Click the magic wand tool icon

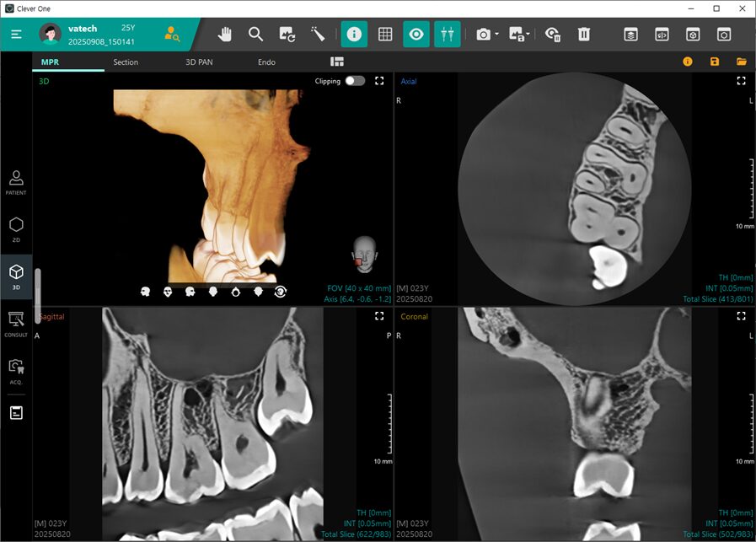[x=319, y=35]
